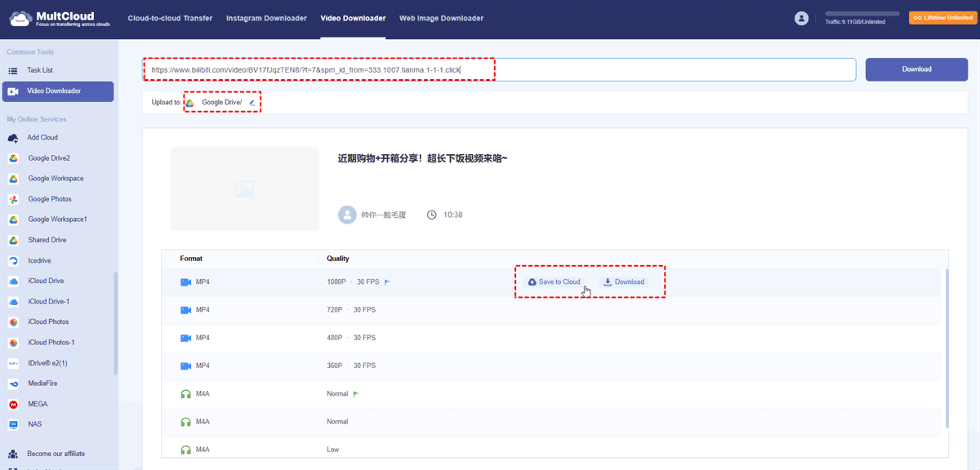Click the green flag beside M4A Normal
The height and width of the screenshot is (470, 980).
[x=356, y=393]
